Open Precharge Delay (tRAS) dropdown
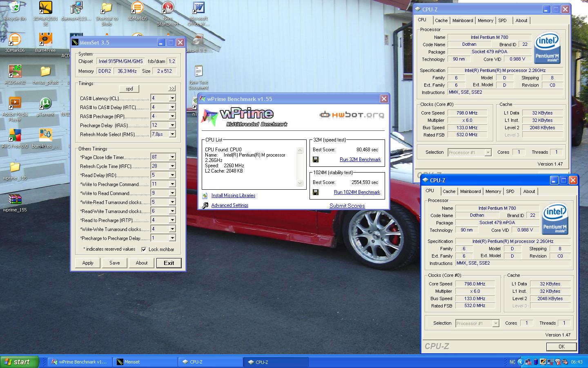The image size is (588, 368). point(172,125)
